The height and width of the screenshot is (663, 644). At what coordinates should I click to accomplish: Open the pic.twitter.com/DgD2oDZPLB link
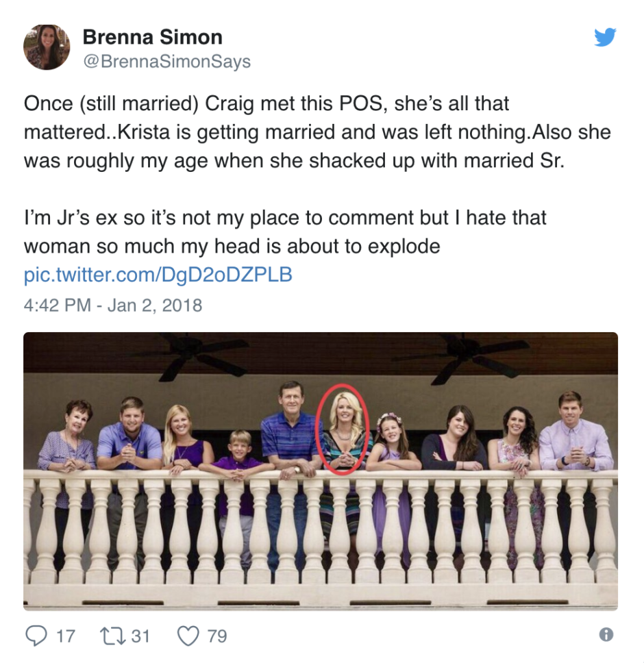158,275
